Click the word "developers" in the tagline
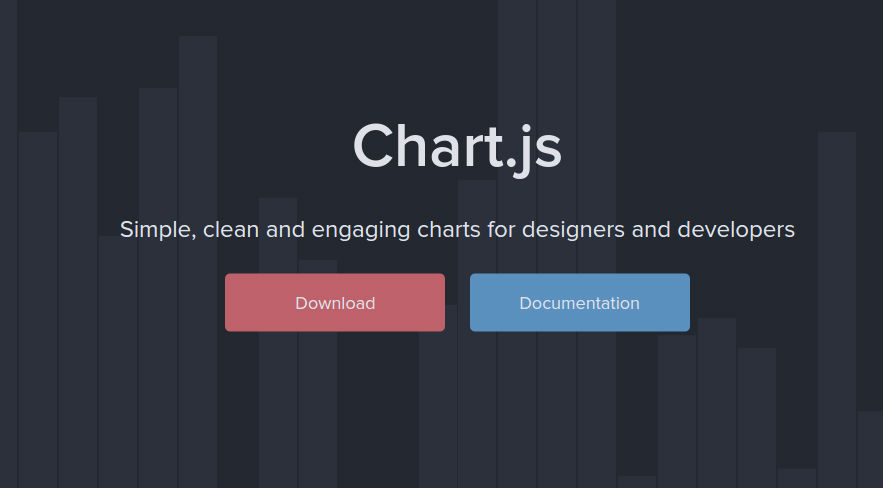Image resolution: width=883 pixels, height=488 pixels. point(736,230)
